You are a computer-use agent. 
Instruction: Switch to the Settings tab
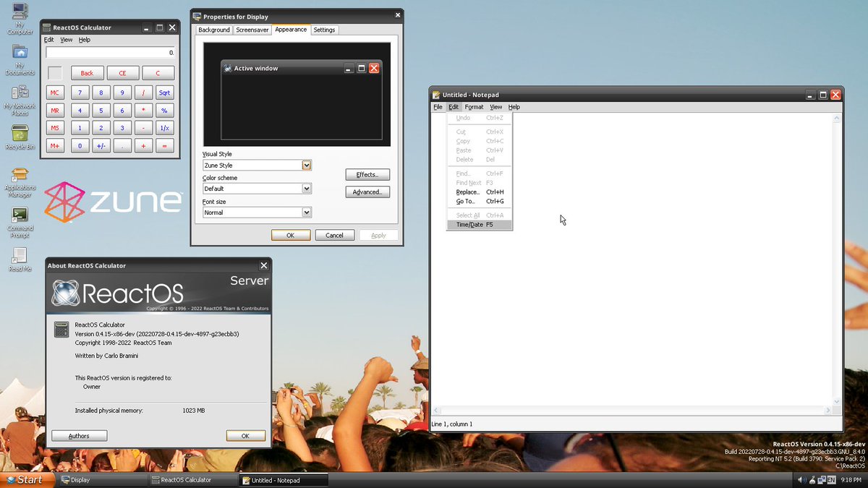(x=324, y=30)
